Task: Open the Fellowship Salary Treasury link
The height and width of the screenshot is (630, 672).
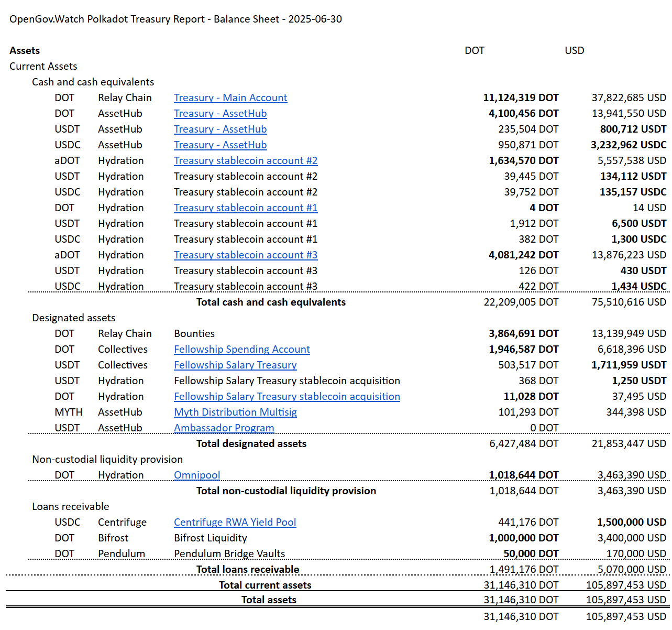Action: (x=235, y=365)
